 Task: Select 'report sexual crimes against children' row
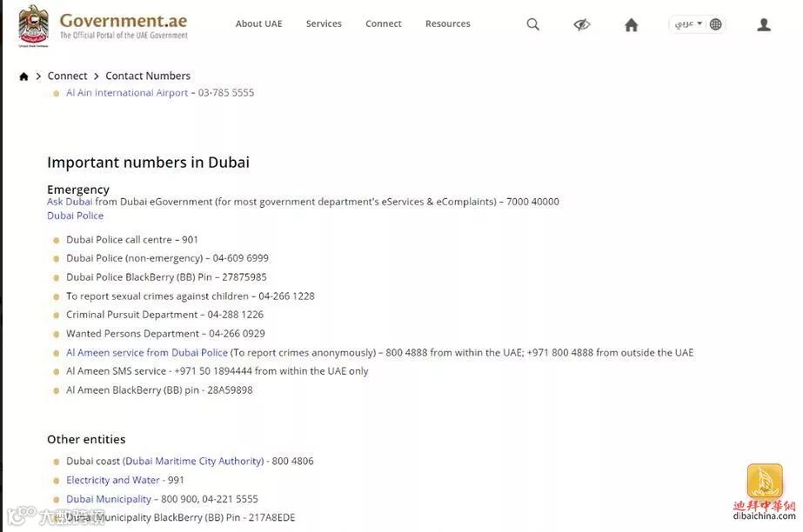pyautogui.click(x=191, y=296)
